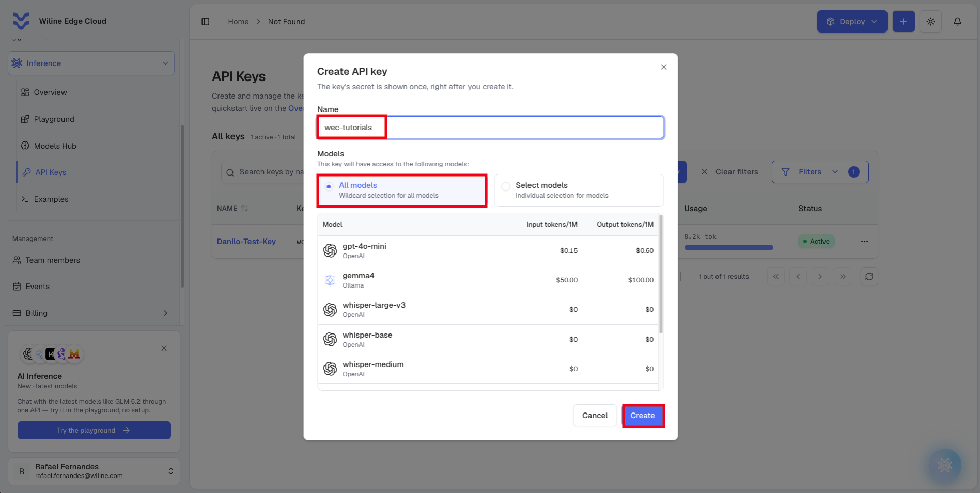This screenshot has width=980, height=493.
Task: Open Playground in the sidebar
Action: point(54,119)
